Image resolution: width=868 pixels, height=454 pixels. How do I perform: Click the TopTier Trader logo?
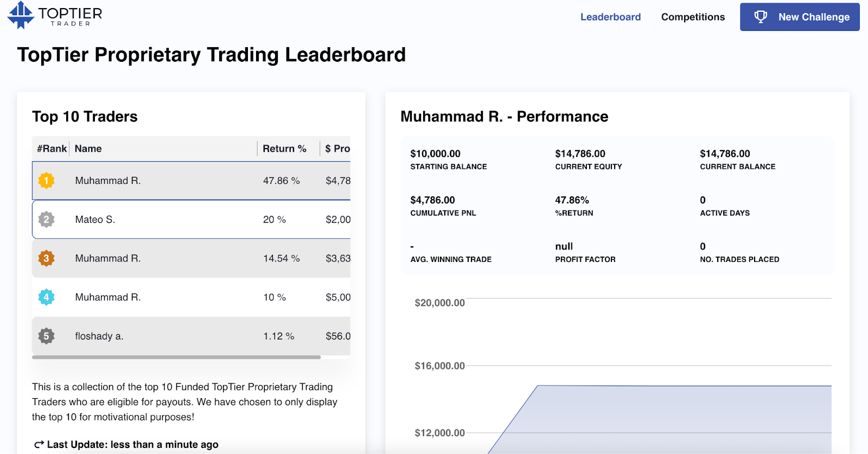click(54, 15)
